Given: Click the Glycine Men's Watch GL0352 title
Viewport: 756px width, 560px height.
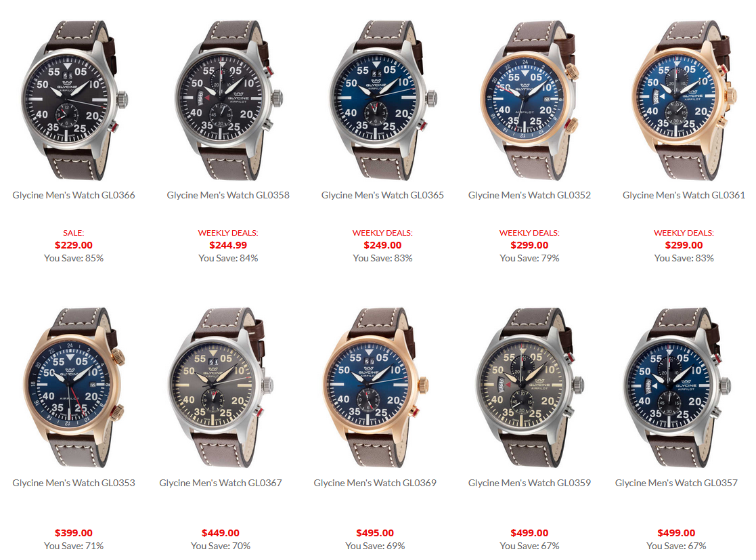Looking at the screenshot, I should point(529,195).
